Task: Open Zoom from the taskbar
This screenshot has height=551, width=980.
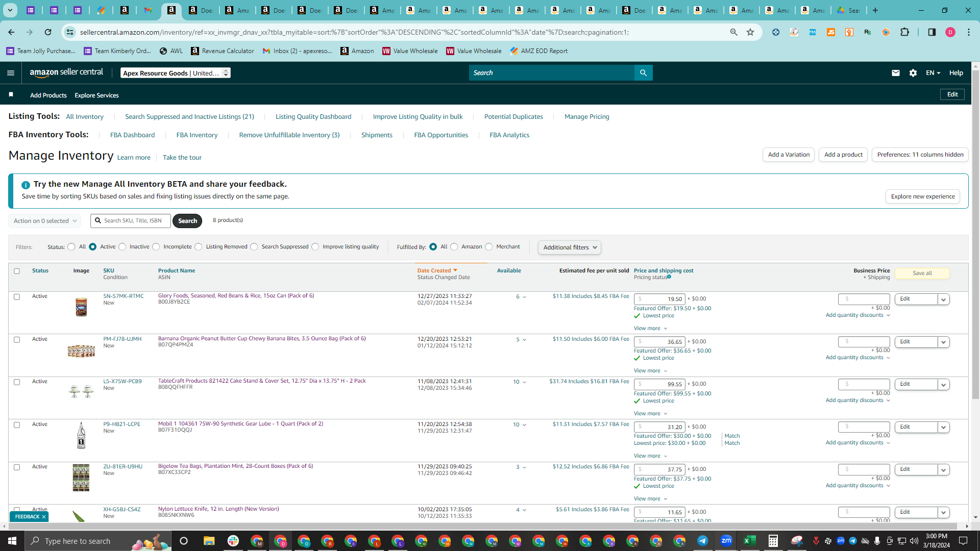Action: click(726, 541)
